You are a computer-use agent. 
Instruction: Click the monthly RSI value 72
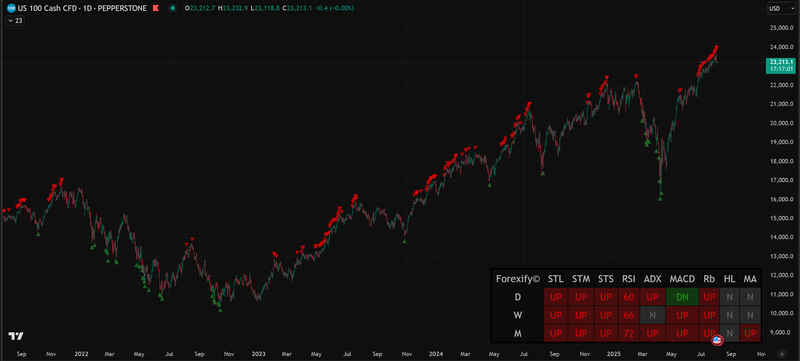click(x=629, y=333)
